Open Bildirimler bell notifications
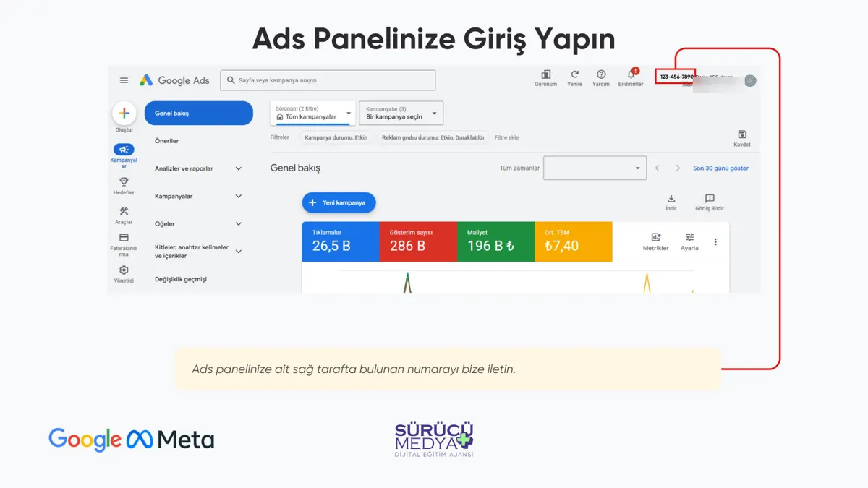868x488 pixels. (x=631, y=74)
